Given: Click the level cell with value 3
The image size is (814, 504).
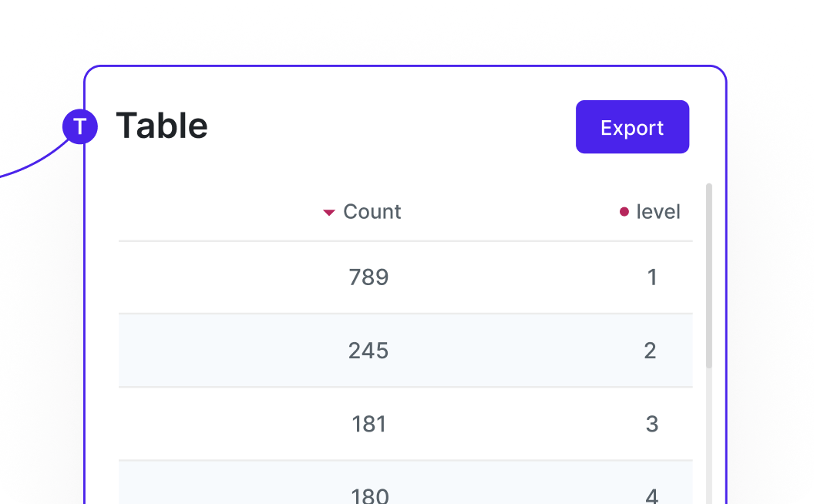Looking at the screenshot, I should pyautogui.click(x=652, y=424).
